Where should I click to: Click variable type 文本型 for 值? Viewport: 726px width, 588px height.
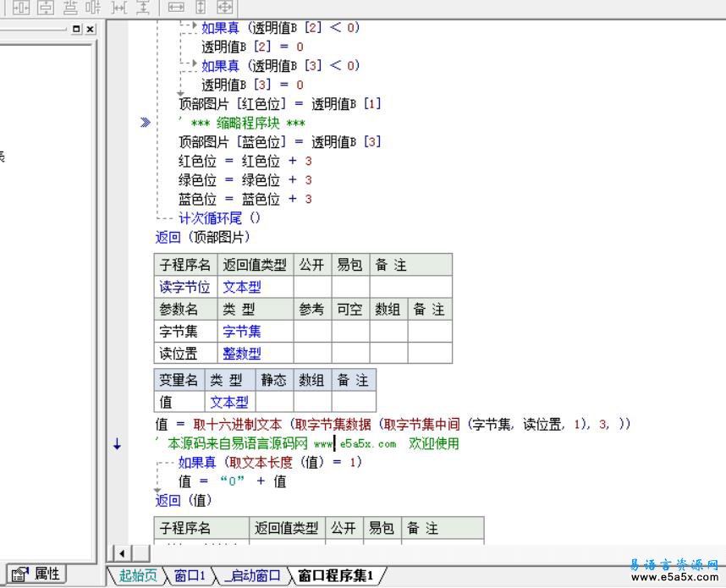pos(229,402)
